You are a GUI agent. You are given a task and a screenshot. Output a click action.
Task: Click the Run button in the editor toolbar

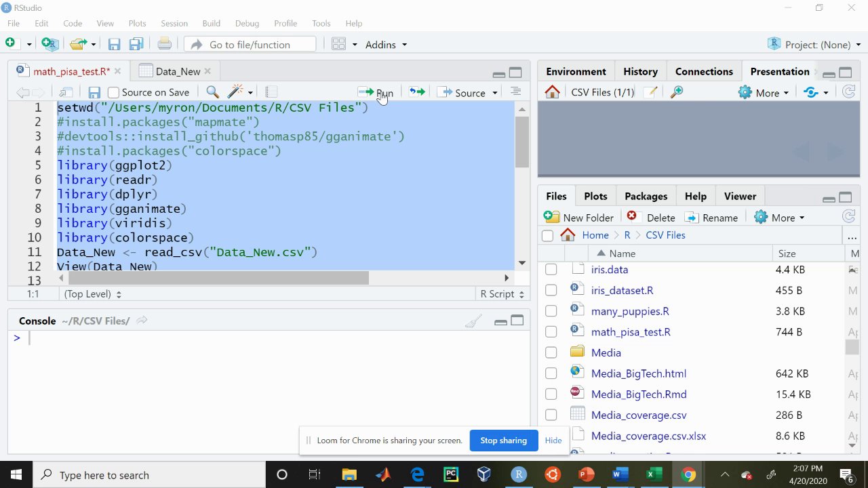[376, 93]
